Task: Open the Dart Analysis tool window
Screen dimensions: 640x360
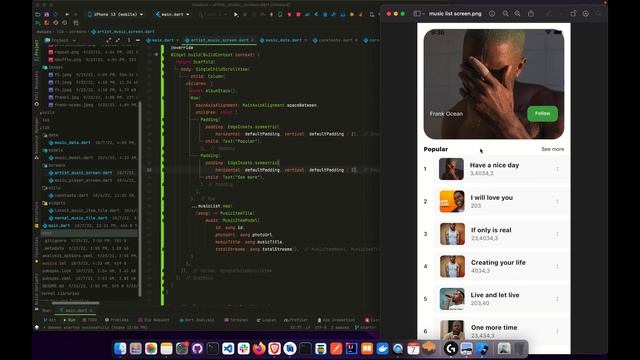Action: (x=197, y=320)
